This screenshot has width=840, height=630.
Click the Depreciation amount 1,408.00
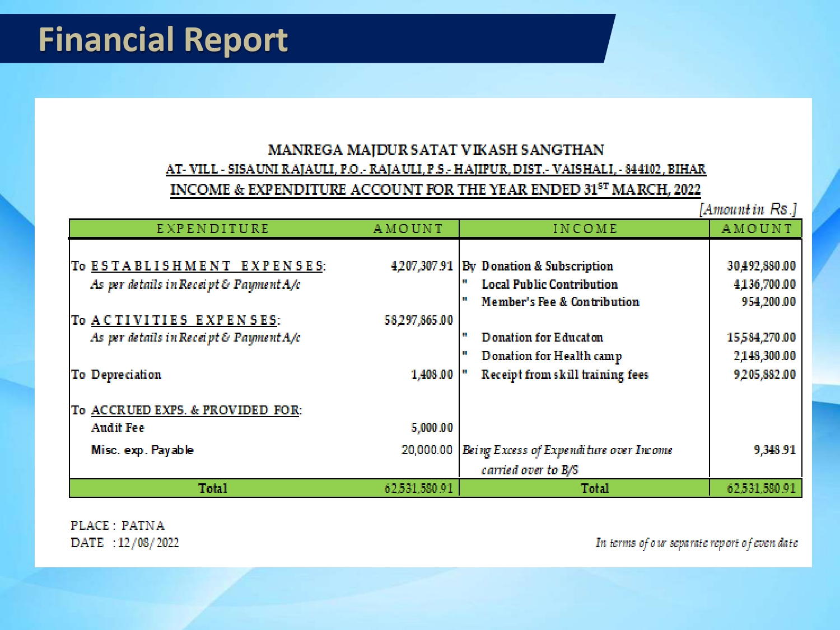(x=432, y=375)
